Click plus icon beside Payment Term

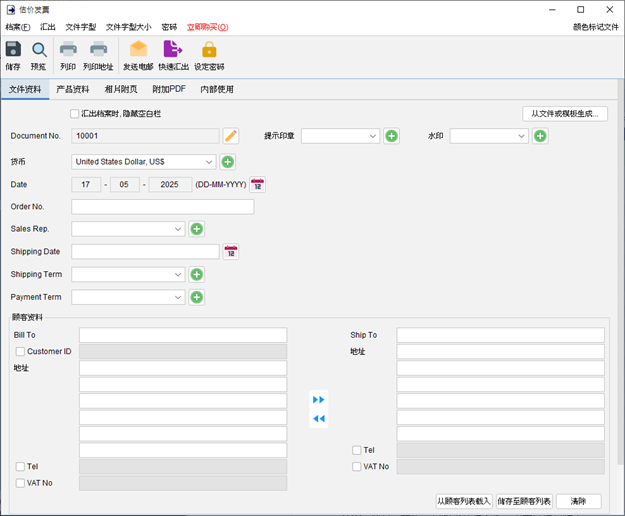click(x=197, y=297)
